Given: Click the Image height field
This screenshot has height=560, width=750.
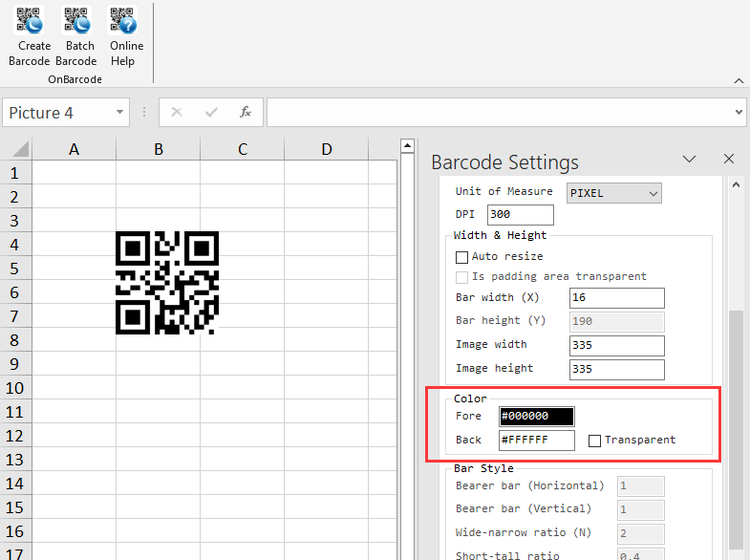Looking at the screenshot, I should [x=616, y=370].
